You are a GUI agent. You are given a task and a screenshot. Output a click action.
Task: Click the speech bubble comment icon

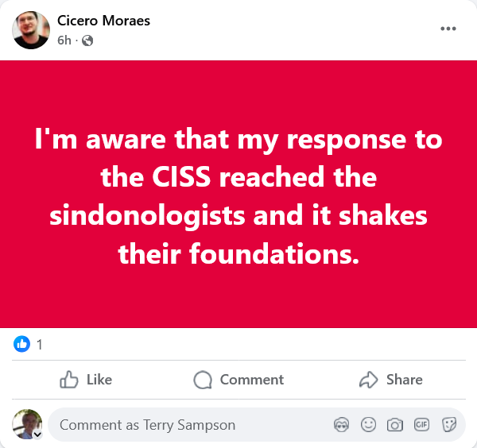tap(204, 380)
